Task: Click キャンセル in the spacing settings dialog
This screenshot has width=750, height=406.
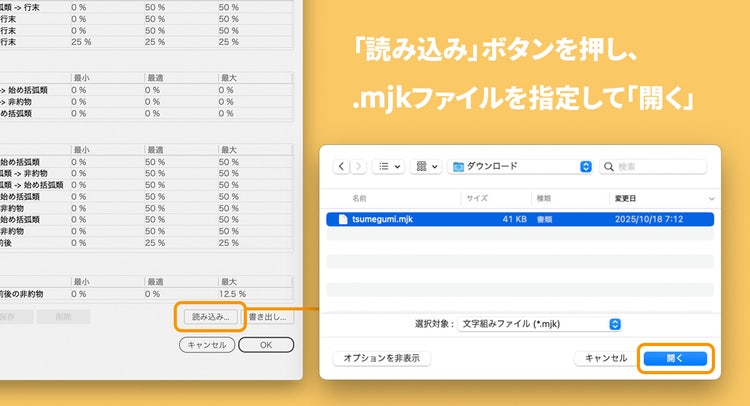Action: tap(207, 345)
